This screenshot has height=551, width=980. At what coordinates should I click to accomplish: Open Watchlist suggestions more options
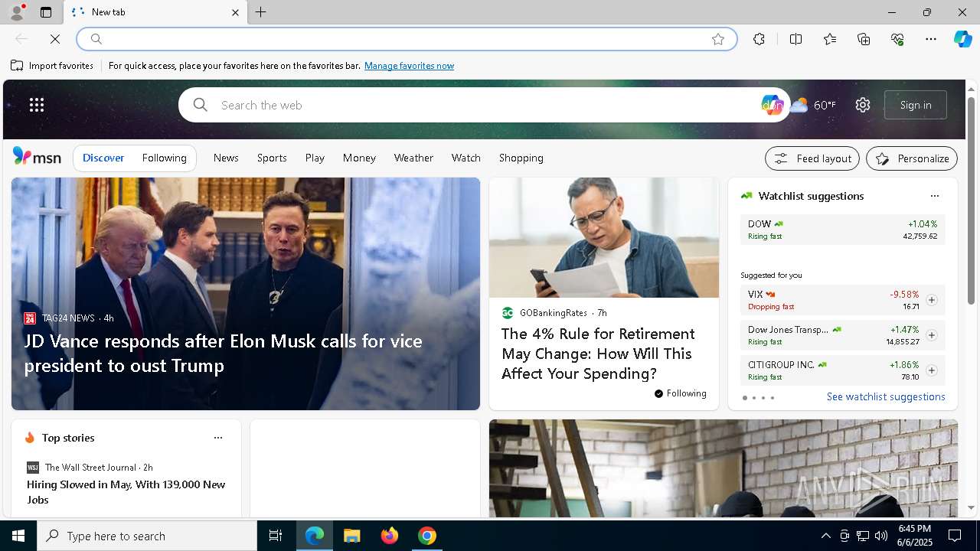(934, 196)
